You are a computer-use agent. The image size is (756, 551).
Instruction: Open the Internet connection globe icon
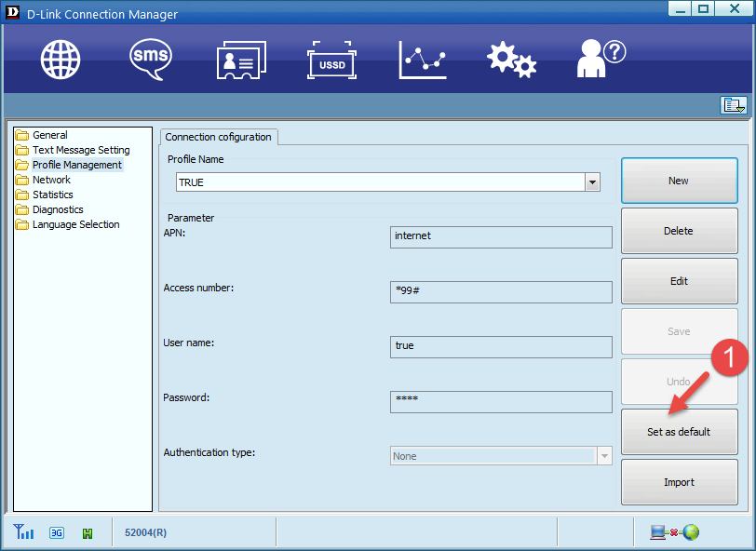click(x=61, y=60)
